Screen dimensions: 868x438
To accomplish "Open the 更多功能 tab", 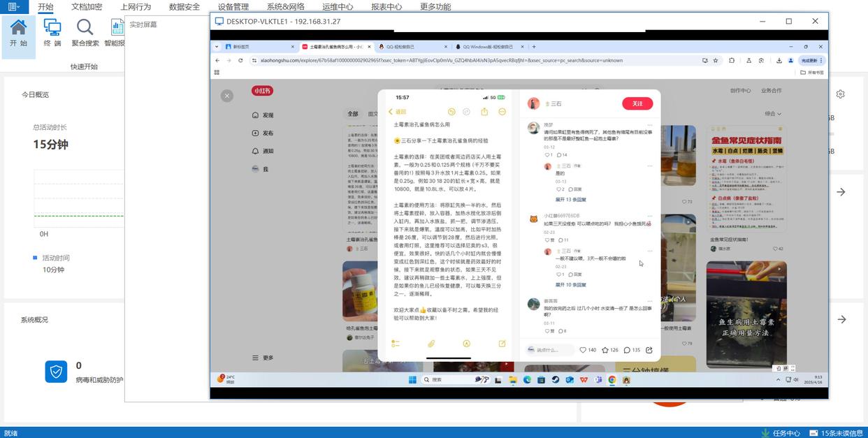I will (435, 7).
